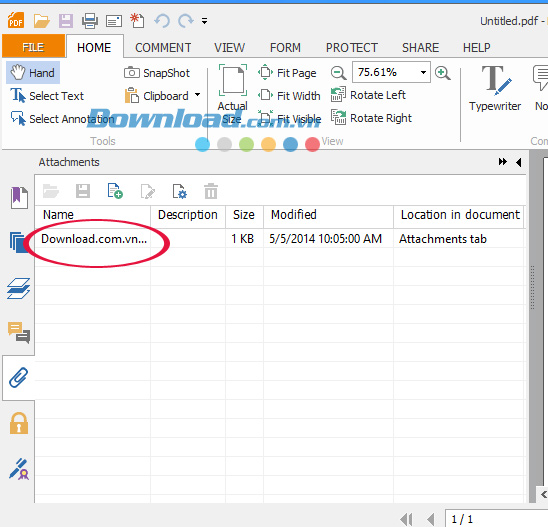Open the Digital Signatures side panel
The image size is (548, 527).
(19, 469)
